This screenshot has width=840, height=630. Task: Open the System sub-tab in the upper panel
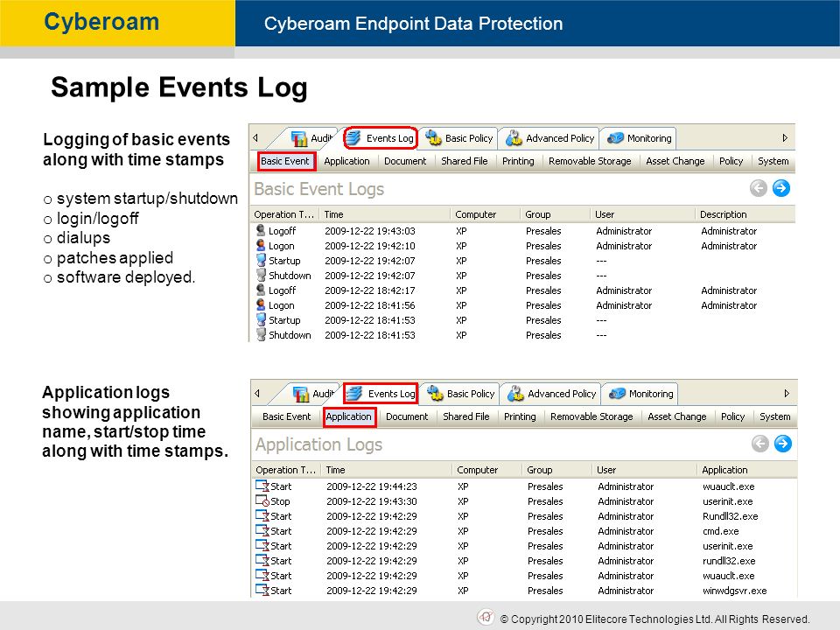(773, 161)
